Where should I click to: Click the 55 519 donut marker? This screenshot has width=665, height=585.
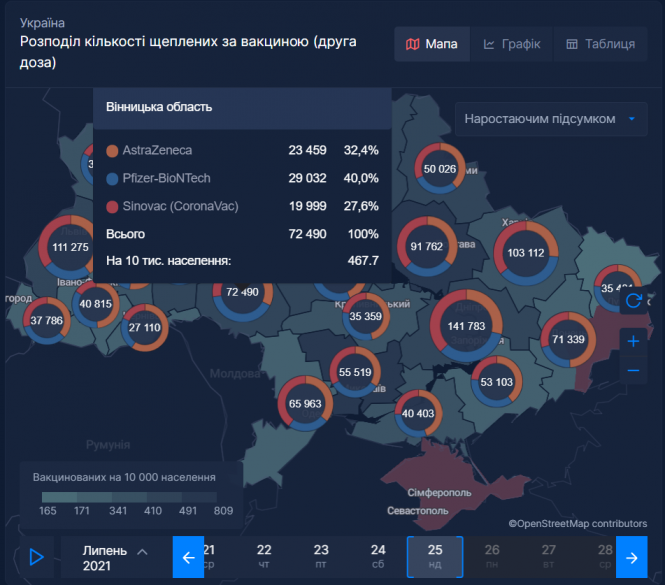pyautogui.click(x=355, y=372)
